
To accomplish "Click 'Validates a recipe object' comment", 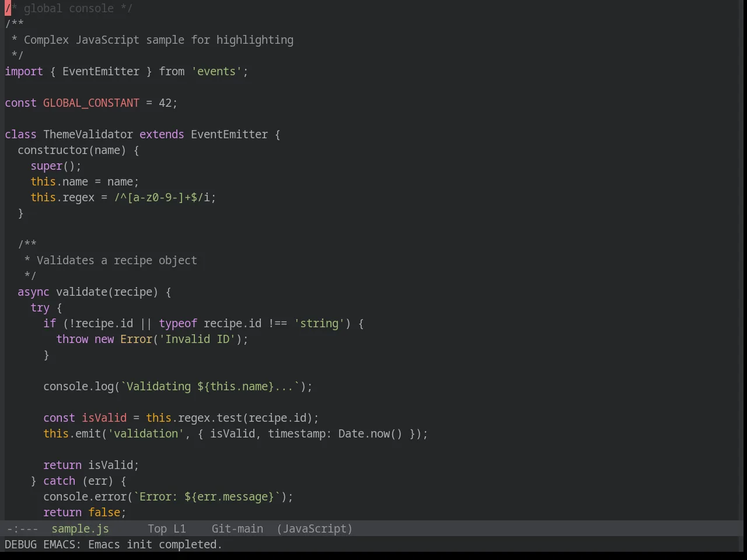I will click(117, 260).
